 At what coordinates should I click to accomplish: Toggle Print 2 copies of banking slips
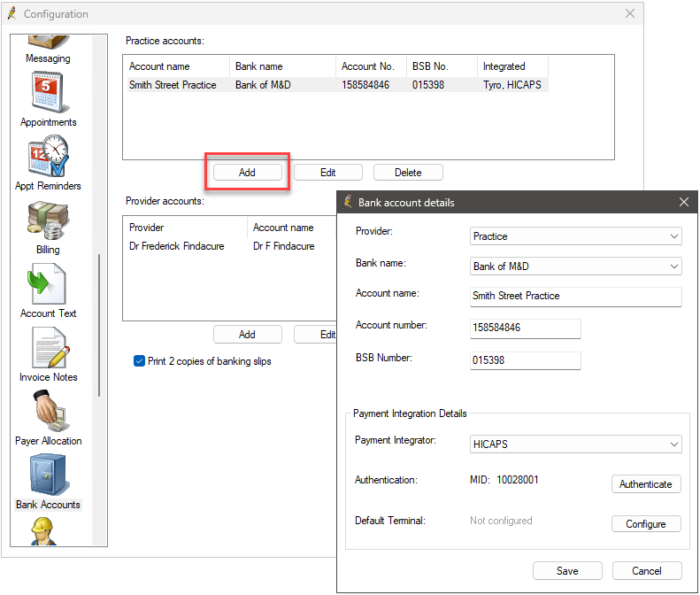coord(139,360)
